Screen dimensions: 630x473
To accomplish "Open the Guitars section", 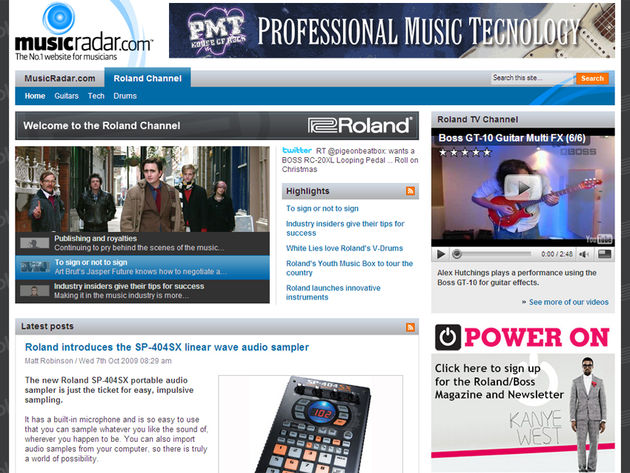I will tap(66, 96).
